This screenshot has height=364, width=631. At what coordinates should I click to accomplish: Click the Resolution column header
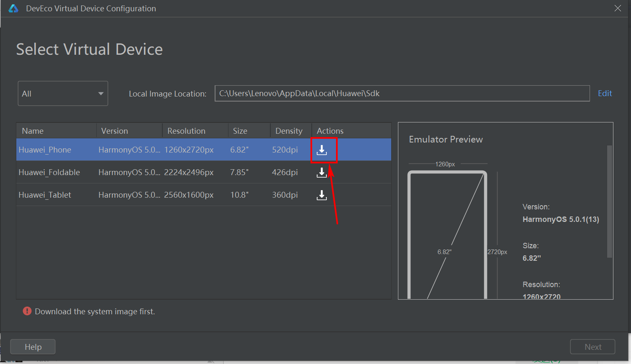(186, 131)
